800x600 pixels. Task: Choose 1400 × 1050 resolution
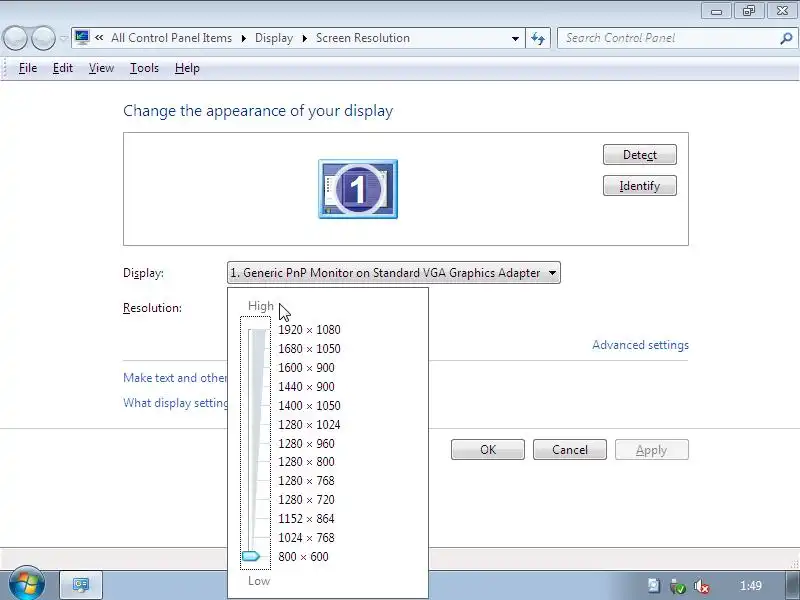point(309,406)
